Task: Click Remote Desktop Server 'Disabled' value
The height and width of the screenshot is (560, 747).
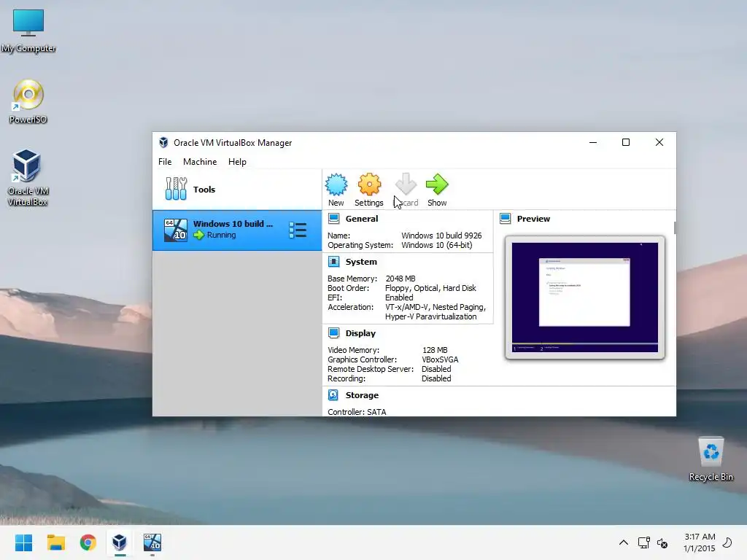Action: pyautogui.click(x=436, y=368)
